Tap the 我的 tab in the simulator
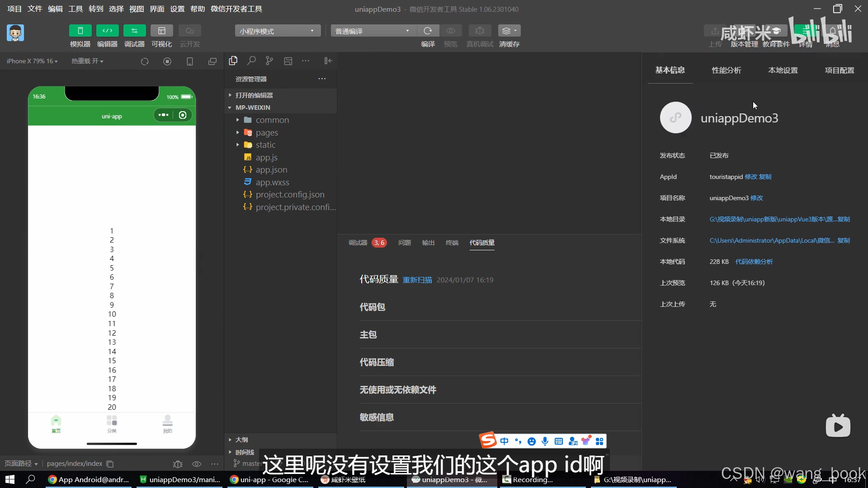The image size is (868, 488). tap(168, 424)
